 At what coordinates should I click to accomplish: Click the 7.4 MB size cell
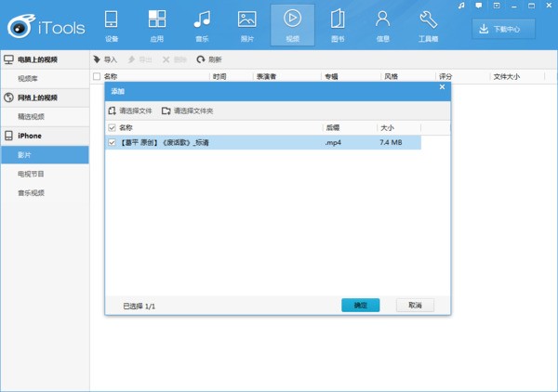click(391, 142)
